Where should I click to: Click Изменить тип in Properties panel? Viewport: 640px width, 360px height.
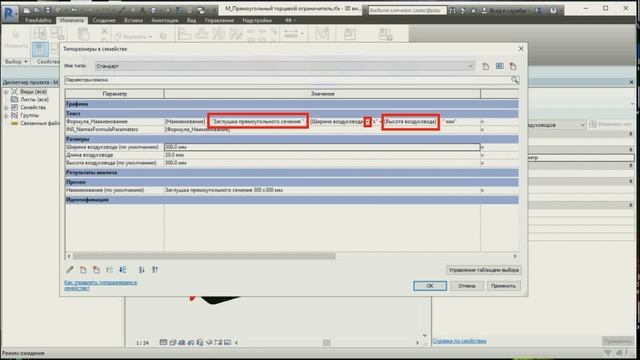610,124
